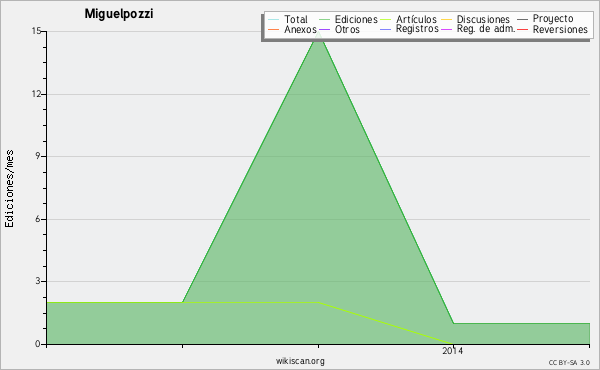Click the CC BY-SA 3.0 license text

569,362
